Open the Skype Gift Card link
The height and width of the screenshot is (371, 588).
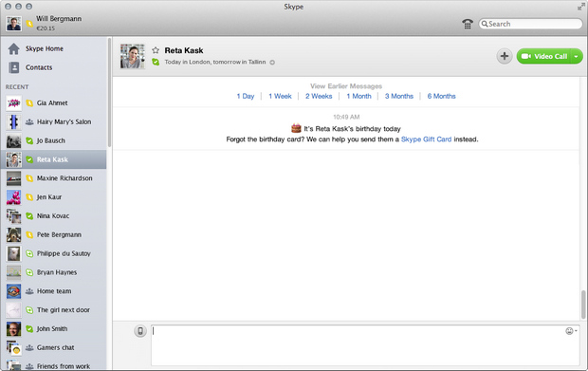(427, 139)
